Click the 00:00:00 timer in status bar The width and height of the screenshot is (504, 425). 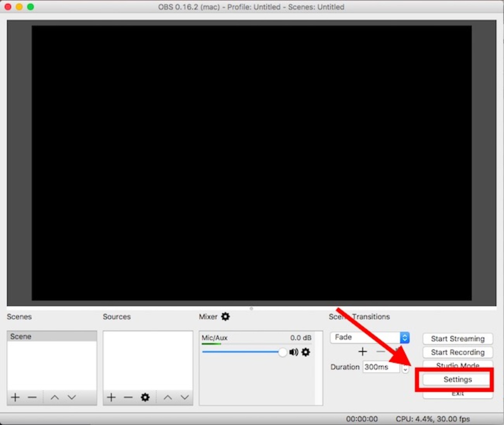tap(362, 419)
